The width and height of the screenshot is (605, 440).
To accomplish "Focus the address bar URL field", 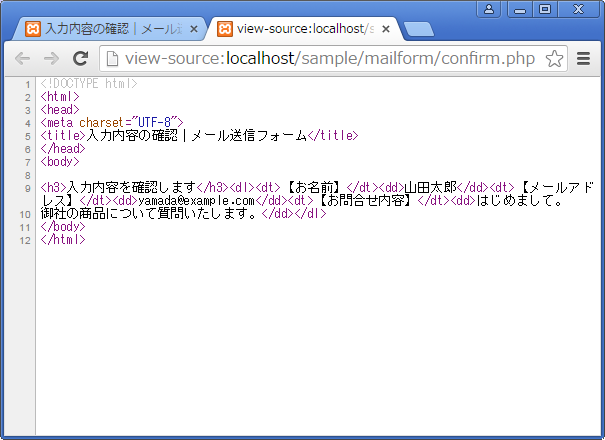I will tap(330, 59).
